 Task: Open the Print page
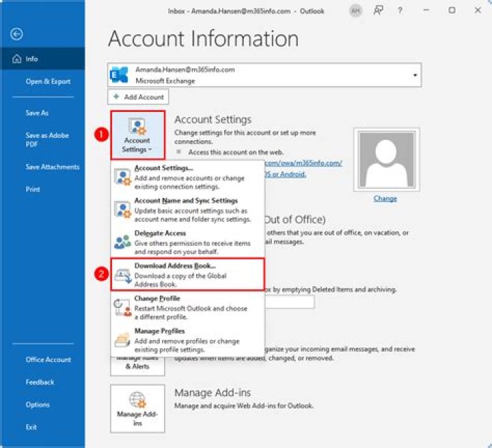pos(33,189)
